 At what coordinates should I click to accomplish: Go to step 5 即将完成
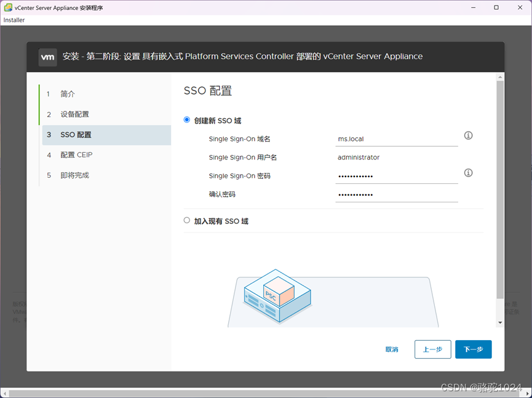(x=106, y=175)
